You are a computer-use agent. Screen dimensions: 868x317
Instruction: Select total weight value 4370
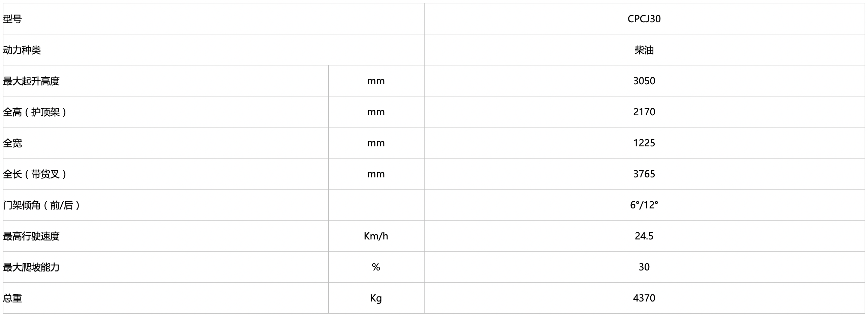click(x=644, y=298)
